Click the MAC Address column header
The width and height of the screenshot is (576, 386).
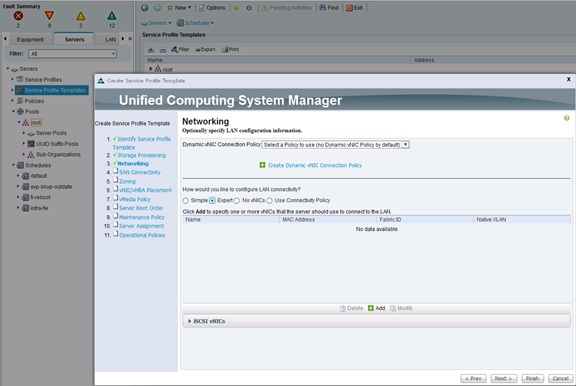point(328,220)
